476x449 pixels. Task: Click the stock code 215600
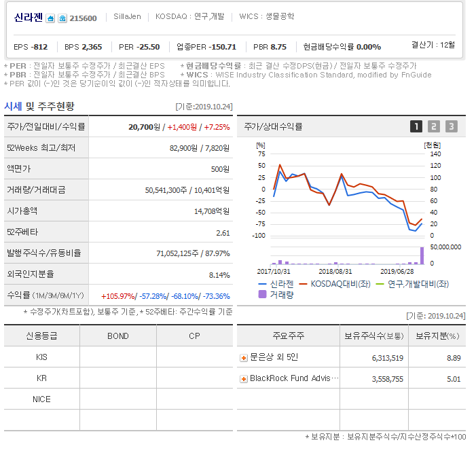(x=83, y=18)
